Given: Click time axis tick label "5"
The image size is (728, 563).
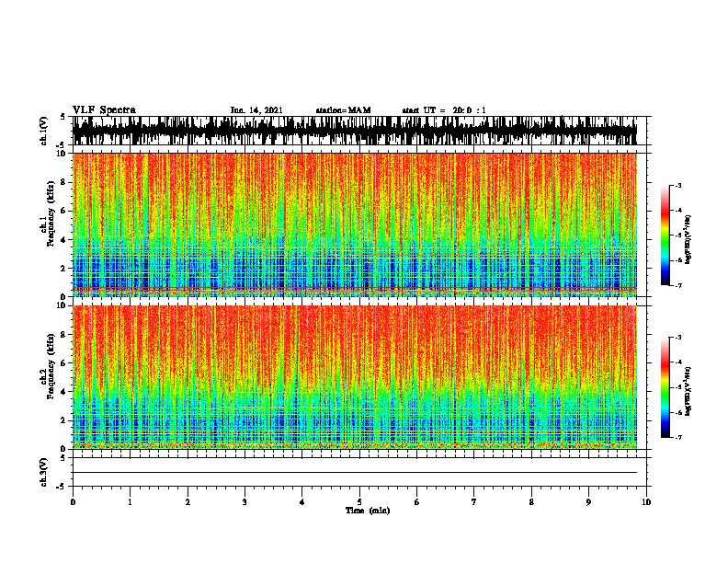Looking at the screenshot, I should click(359, 502).
